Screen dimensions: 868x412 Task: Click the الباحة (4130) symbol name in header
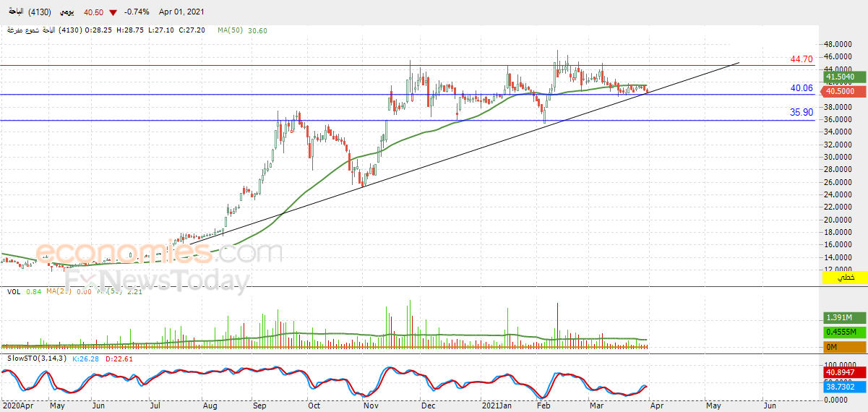click(22, 12)
